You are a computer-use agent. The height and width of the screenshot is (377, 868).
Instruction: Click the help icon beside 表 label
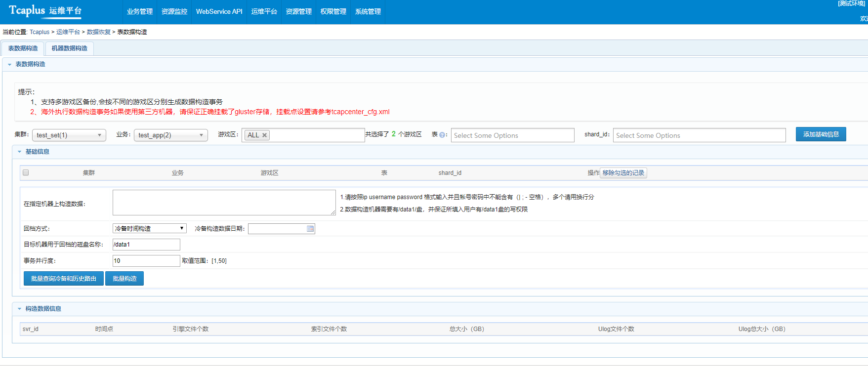(x=442, y=135)
